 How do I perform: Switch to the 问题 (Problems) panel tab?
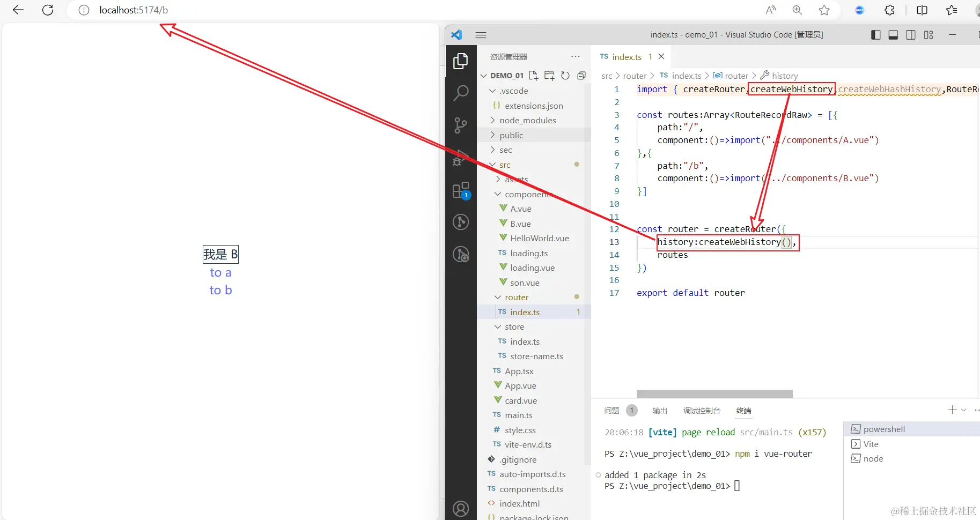click(611, 411)
